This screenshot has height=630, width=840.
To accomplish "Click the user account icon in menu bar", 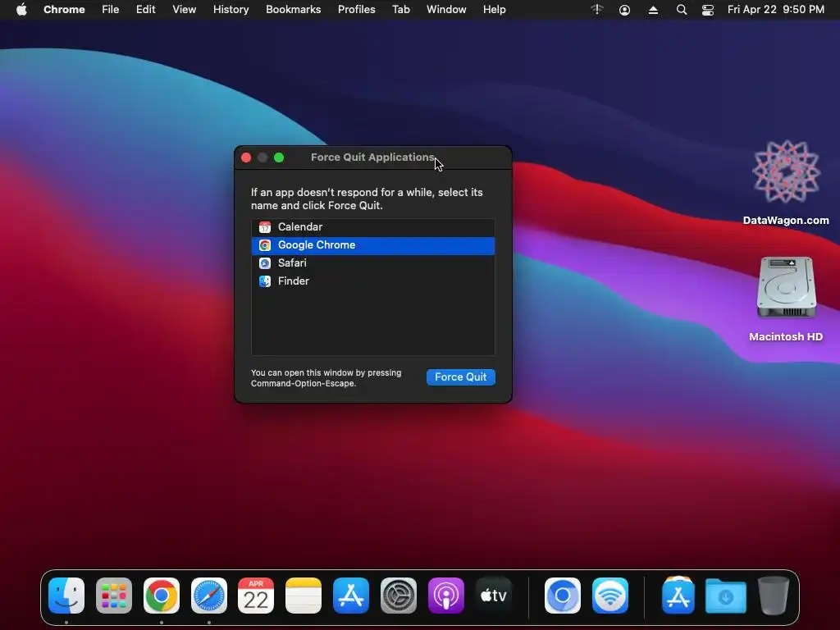I will pos(624,10).
